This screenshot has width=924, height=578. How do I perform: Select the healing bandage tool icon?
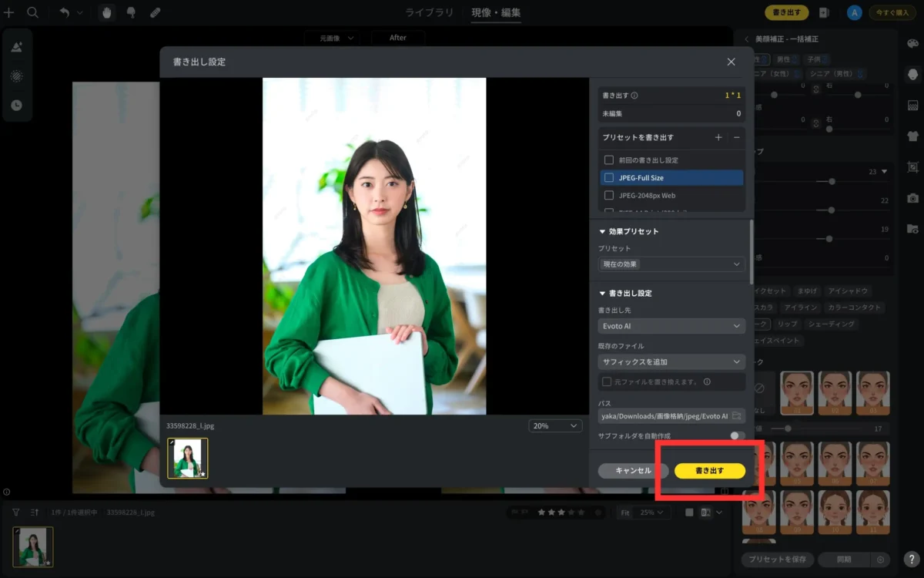click(x=155, y=12)
